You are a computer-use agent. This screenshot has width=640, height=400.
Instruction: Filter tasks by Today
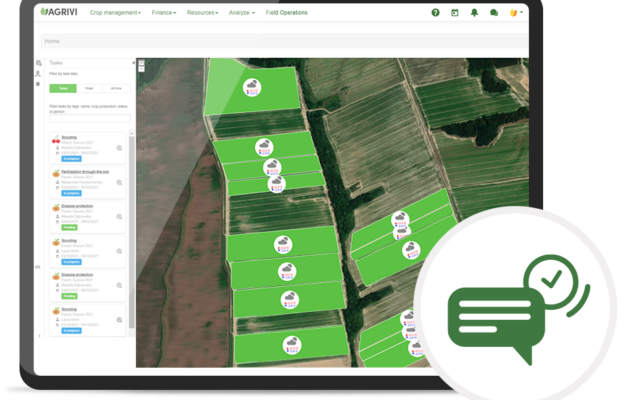pos(63,89)
